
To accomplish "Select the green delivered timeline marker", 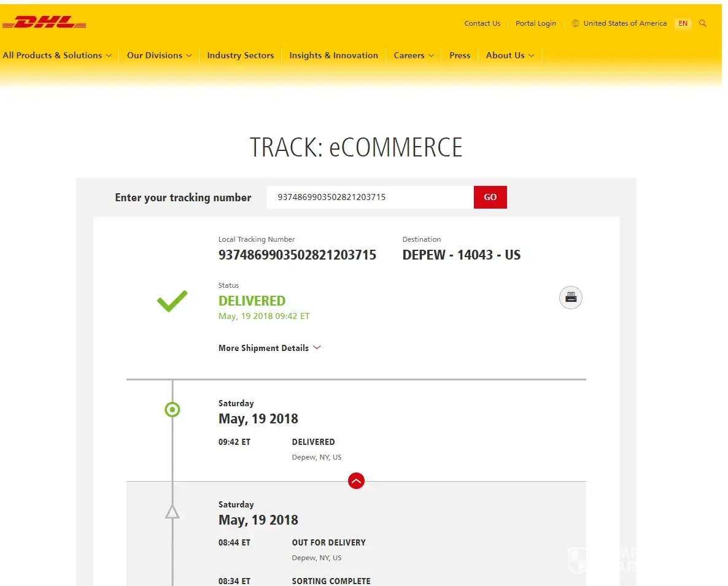I will pyautogui.click(x=172, y=409).
